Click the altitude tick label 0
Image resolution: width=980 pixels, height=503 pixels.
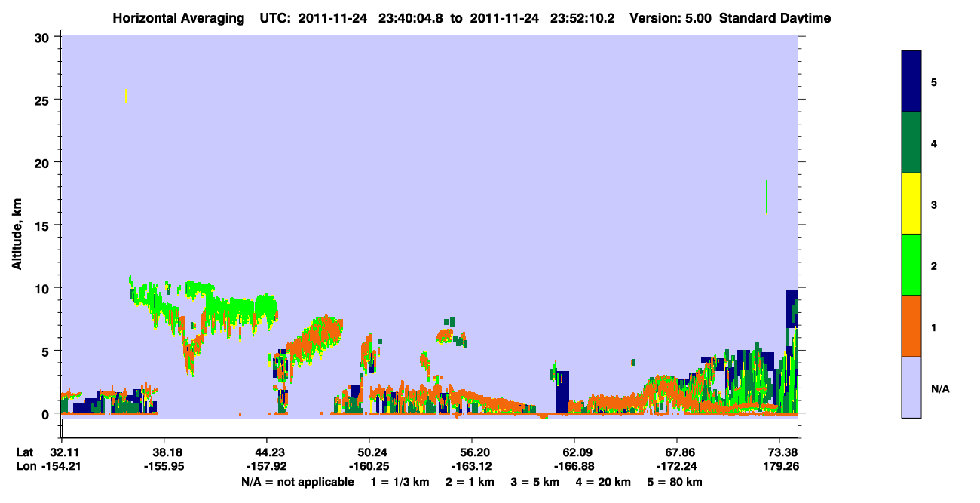point(47,414)
